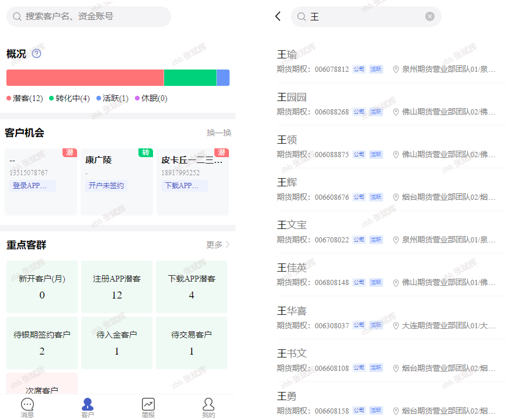Click the 转化中(4) legend item

pos(70,98)
